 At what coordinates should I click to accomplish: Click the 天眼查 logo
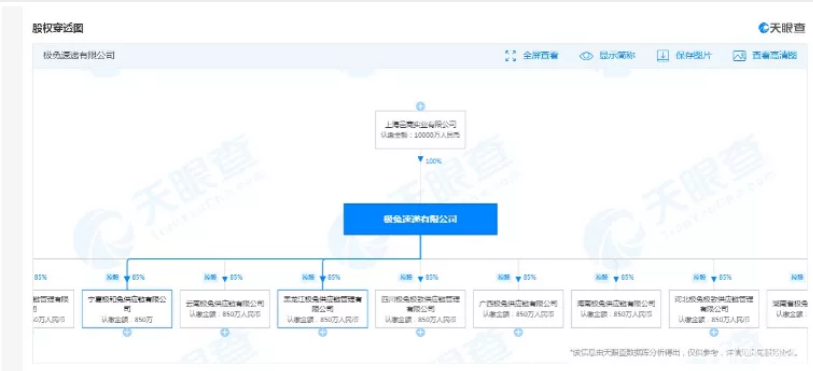(781, 28)
